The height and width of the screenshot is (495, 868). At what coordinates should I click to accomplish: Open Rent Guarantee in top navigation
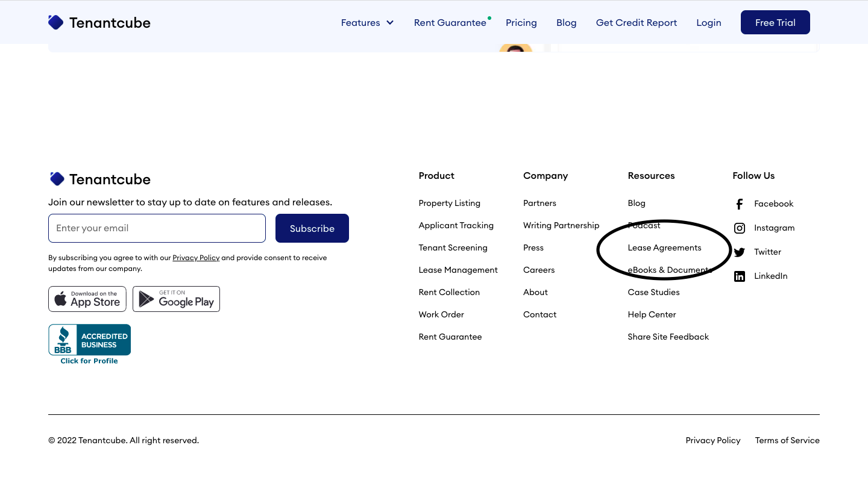(450, 23)
